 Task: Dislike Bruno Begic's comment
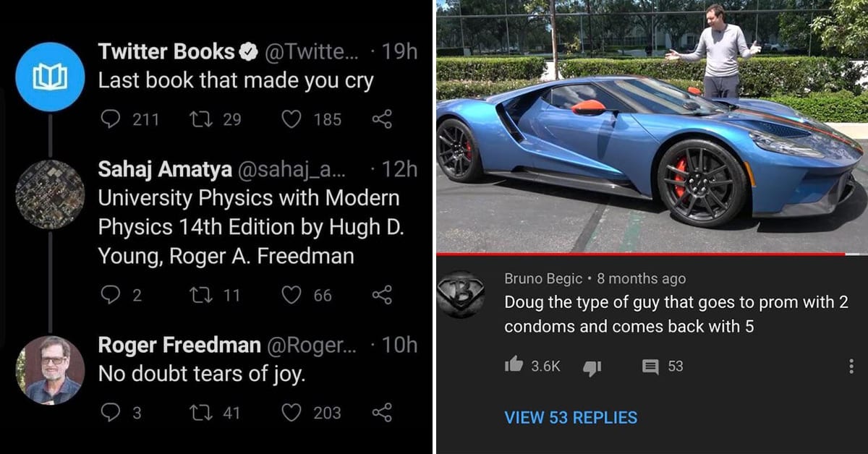[592, 367]
